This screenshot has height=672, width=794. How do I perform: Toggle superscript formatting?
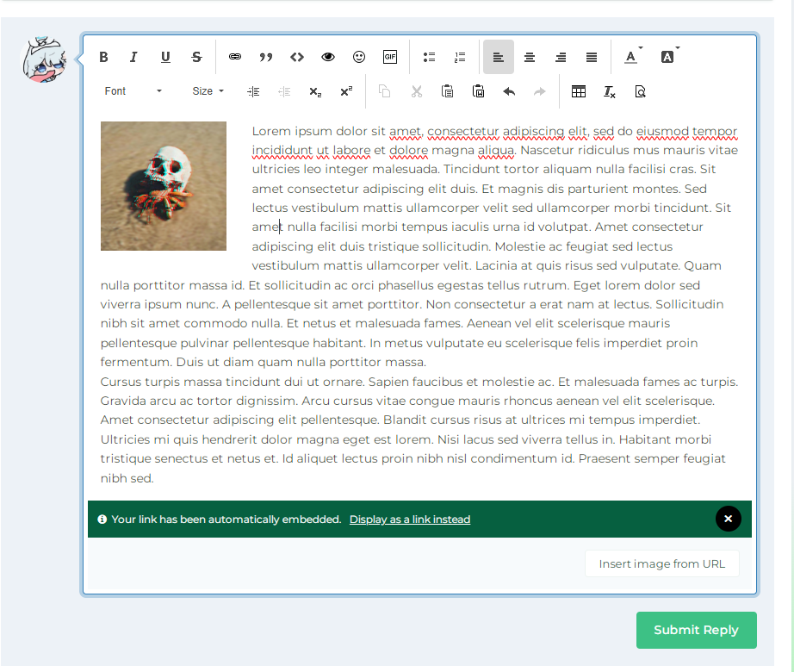pyautogui.click(x=346, y=91)
